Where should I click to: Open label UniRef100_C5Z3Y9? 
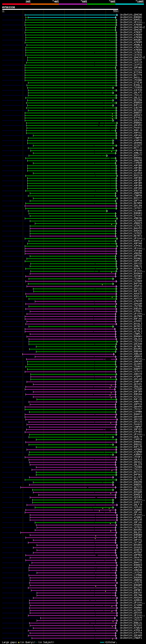131,342
